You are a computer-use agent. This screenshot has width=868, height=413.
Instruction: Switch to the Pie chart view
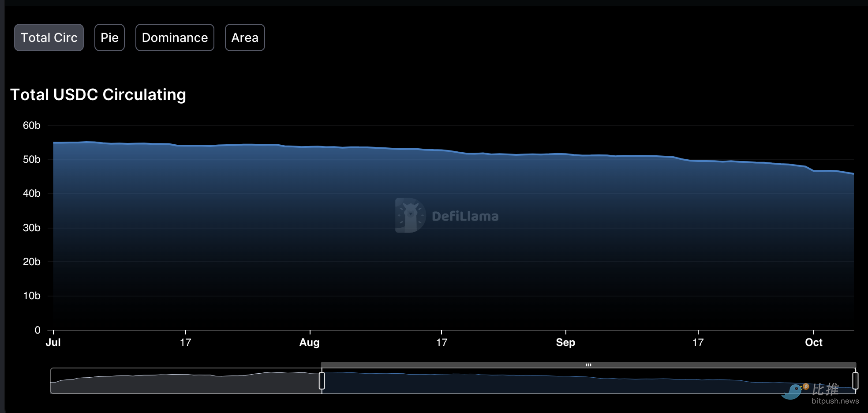click(109, 38)
